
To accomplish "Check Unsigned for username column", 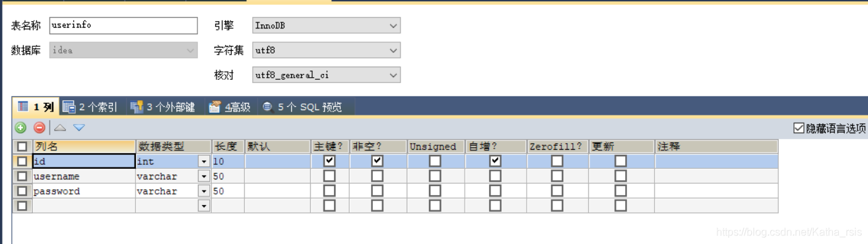I will pos(435,176).
